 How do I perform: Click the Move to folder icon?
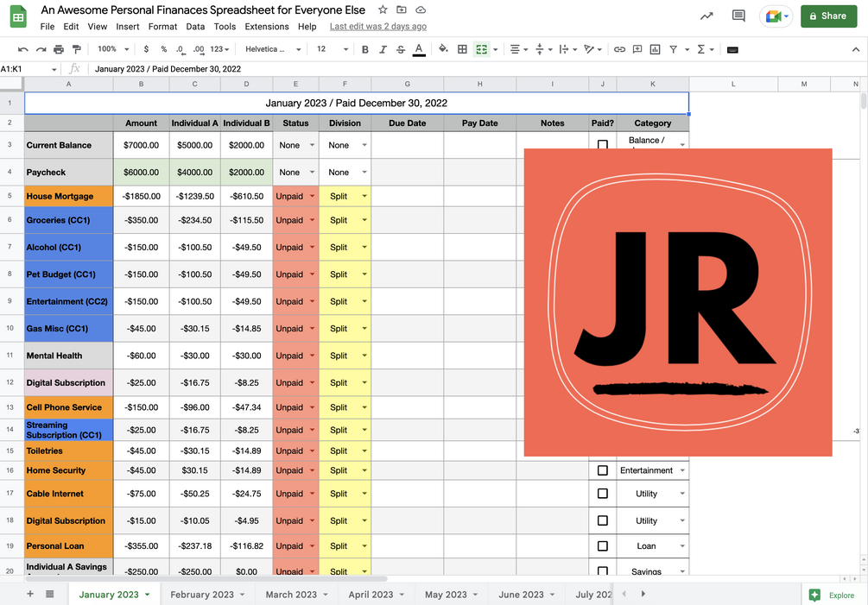coord(402,10)
